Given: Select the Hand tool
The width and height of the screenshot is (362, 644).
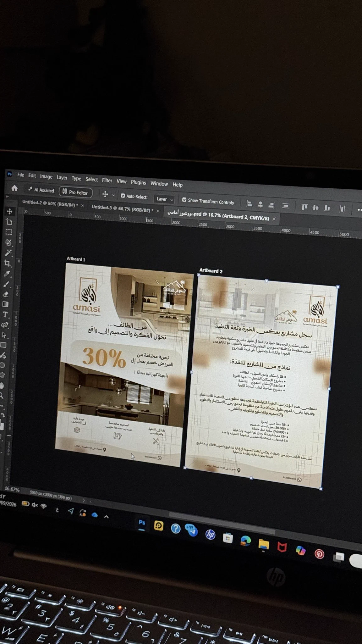Looking at the screenshot, I should pyautogui.click(x=2, y=386).
